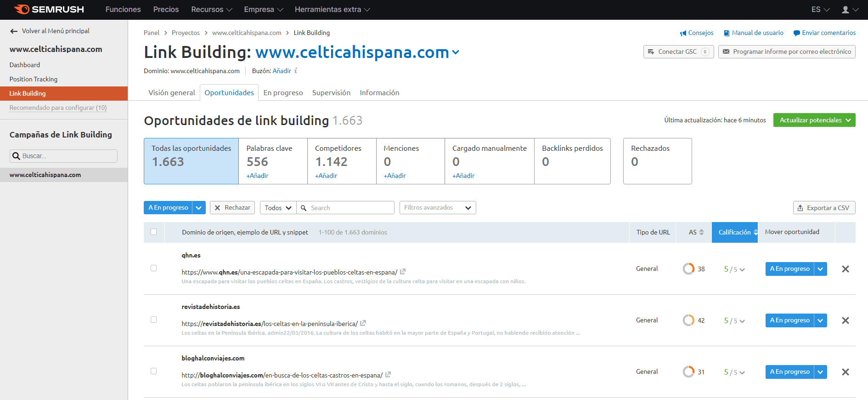Viewport: 868px width, 400px height.
Task: Click Programar informe por correo electrónico
Action: tap(787, 52)
